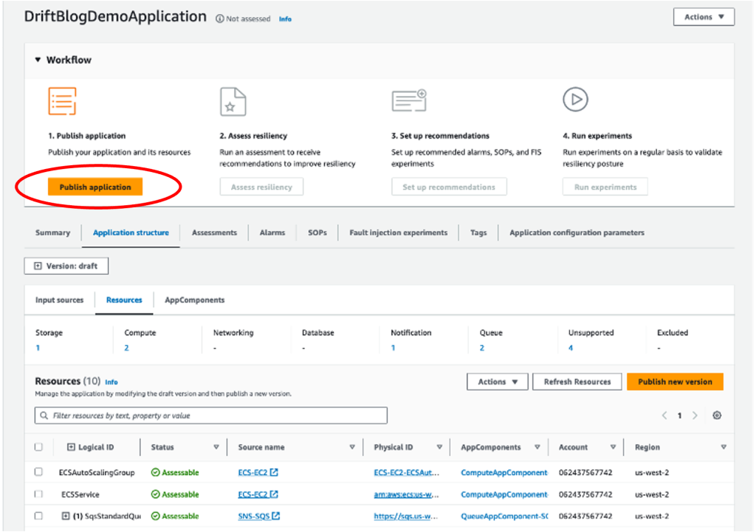The image size is (756, 532).
Task: Open the Assessments tab
Action: (214, 232)
